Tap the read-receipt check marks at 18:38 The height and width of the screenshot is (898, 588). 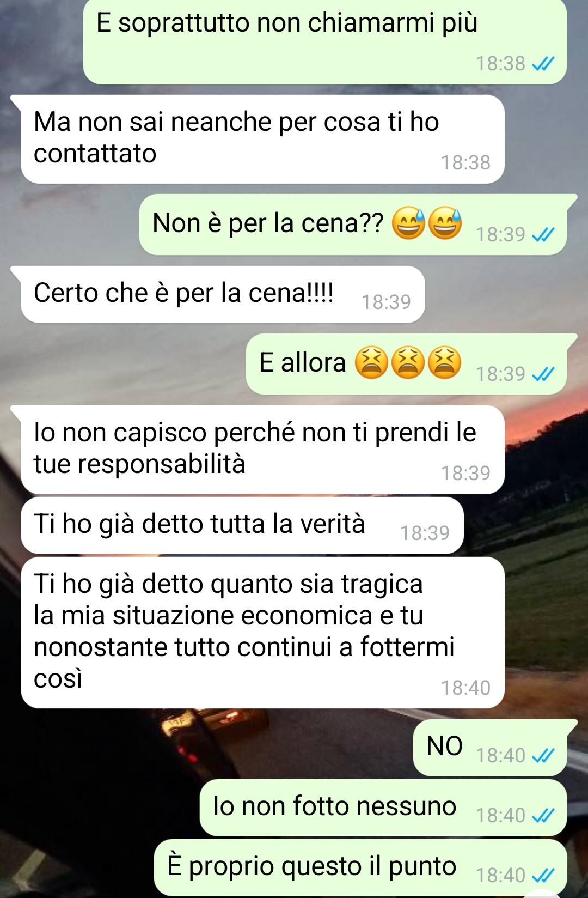tap(543, 64)
